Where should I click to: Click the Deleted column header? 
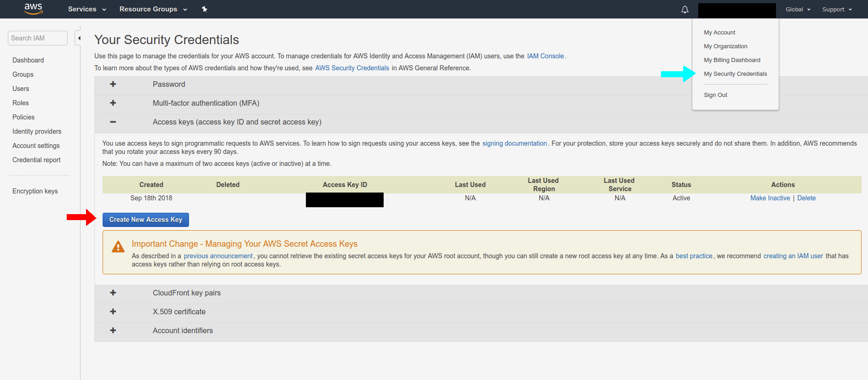click(228, 185)
